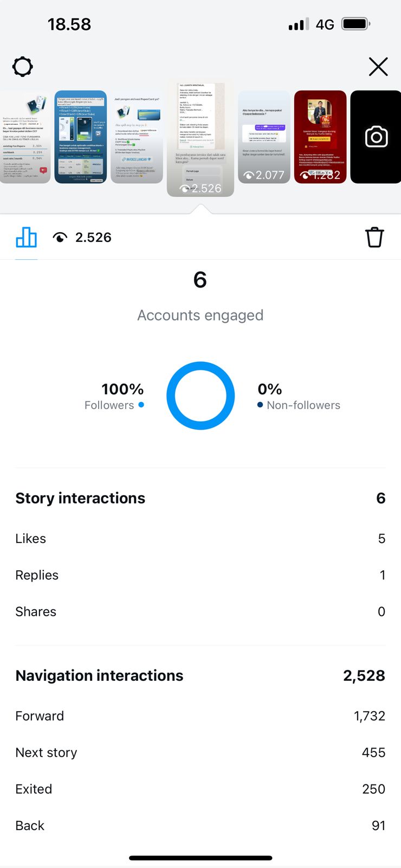Viewport: 401px width, 868px height.
Task: Select the red story with 1.282 views
Action: point(320,137)
